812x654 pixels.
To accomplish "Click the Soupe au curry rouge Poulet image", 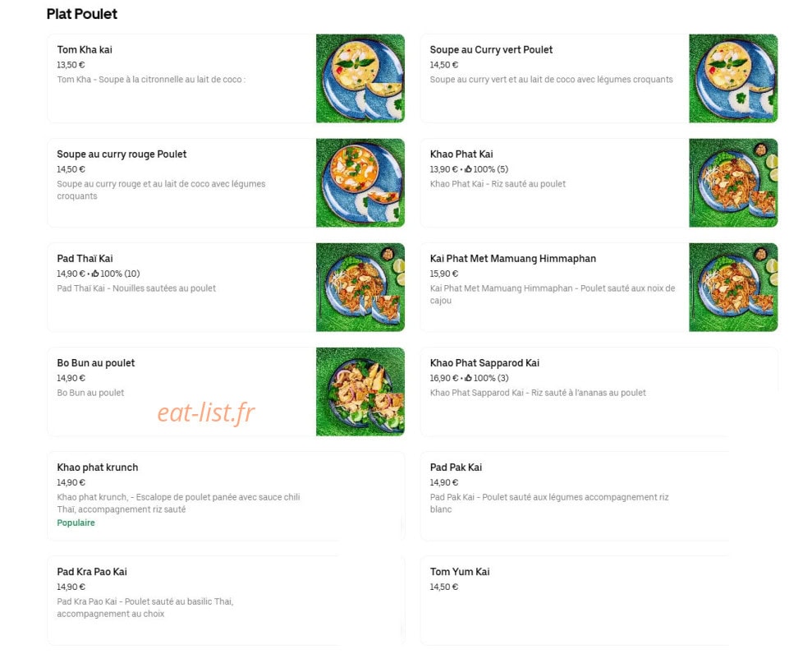I will pos(360,183).
